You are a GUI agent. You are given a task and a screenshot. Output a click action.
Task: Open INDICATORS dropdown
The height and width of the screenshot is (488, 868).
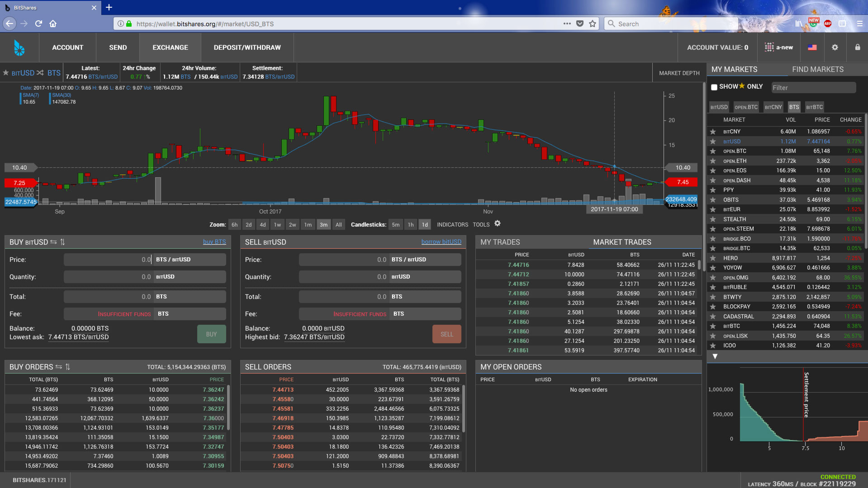(x=452, y=225)
